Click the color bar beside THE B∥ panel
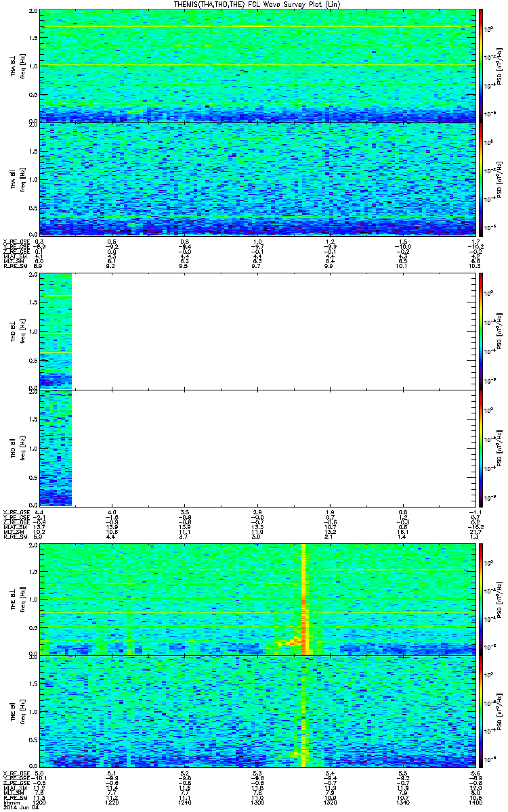The width and height of the screenshot is (508, 812). pos(481,712)
